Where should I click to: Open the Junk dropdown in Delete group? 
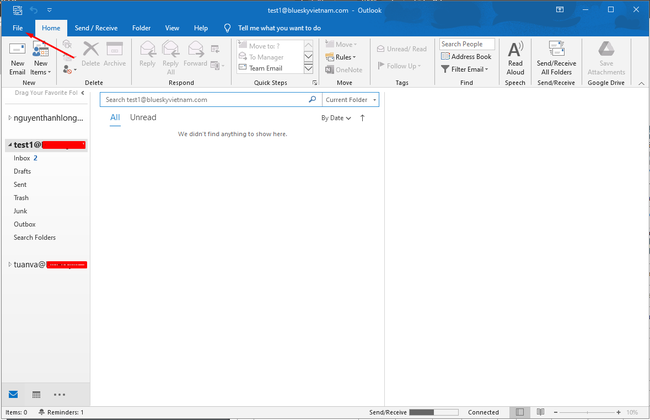tap(70, 70)
